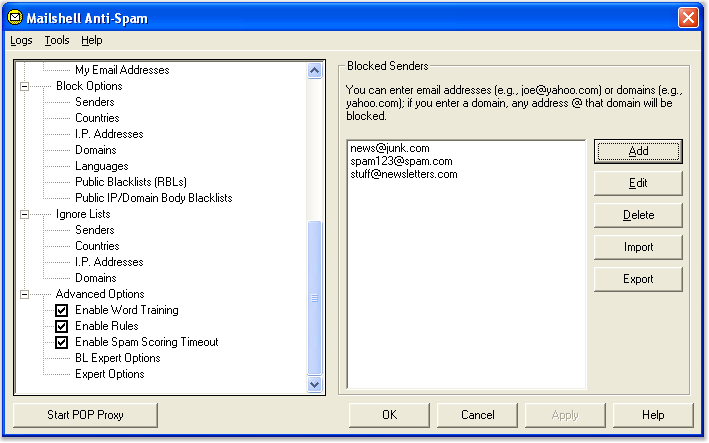
Task: Open the Tools menu
Action: click(x=57, y=41)
